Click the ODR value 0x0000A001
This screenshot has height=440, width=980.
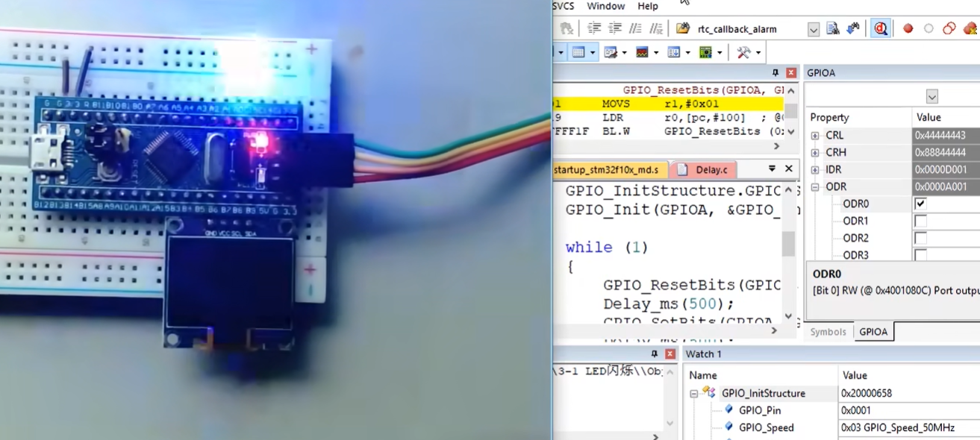pos(946,187)
